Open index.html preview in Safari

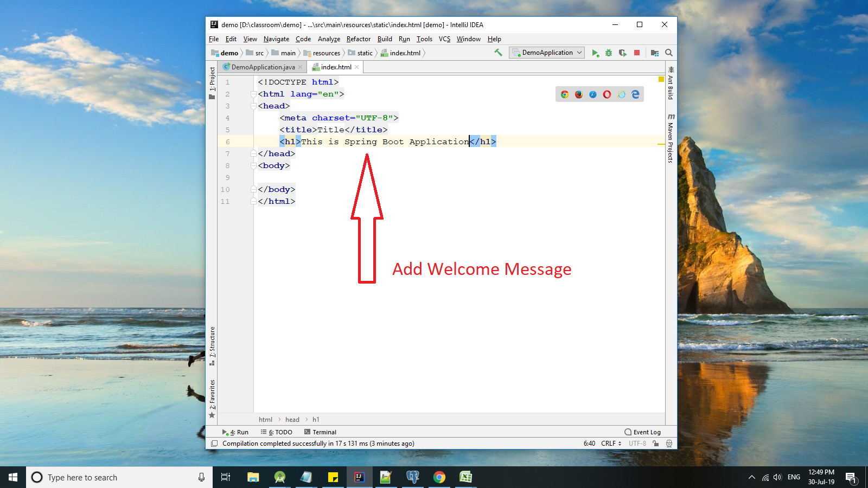[x=593, y=94]
